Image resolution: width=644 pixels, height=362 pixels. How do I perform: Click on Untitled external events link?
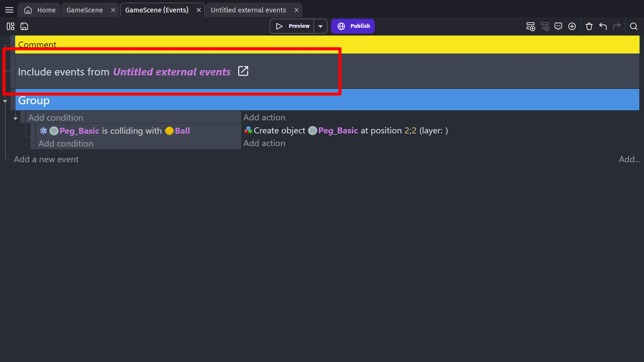pyautogui.click(x=172, y=72)
